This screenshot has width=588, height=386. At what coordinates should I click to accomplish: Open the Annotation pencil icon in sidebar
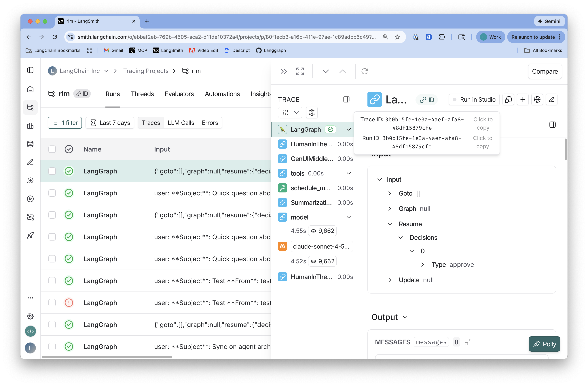click(30, 162)
